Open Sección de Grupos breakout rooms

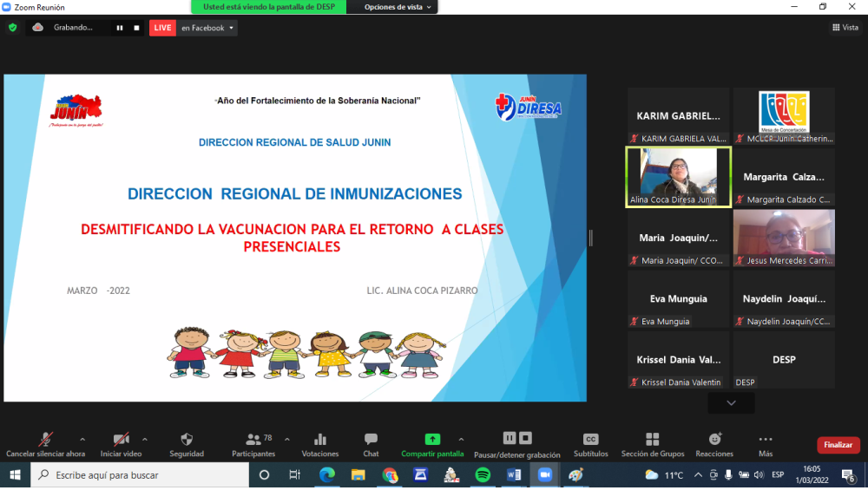653,444
